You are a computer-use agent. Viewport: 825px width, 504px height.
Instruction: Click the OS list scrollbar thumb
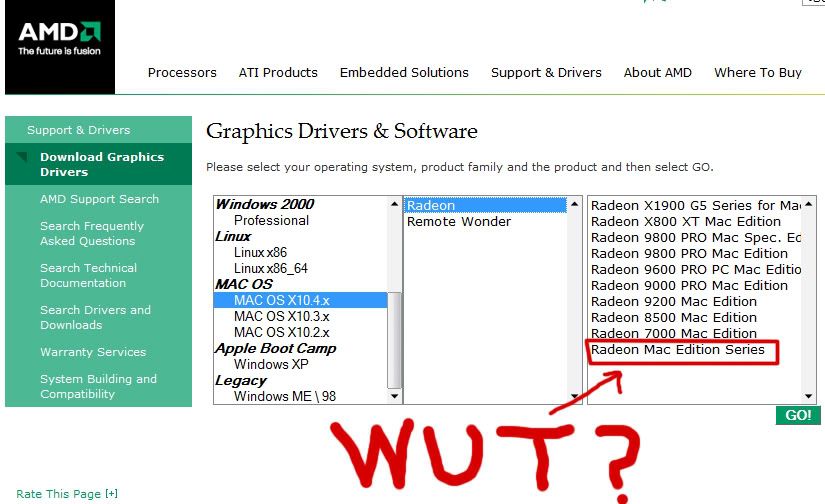[395, 340]
